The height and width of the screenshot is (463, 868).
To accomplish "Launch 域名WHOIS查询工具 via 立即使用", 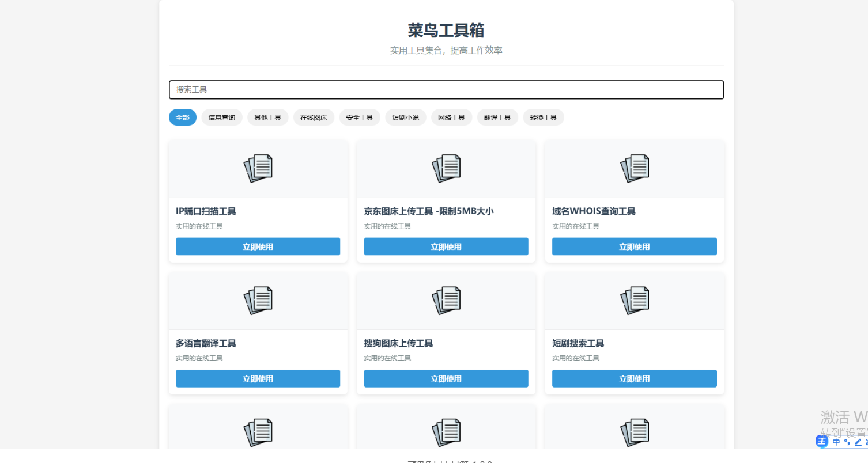I will click(635, 246).
